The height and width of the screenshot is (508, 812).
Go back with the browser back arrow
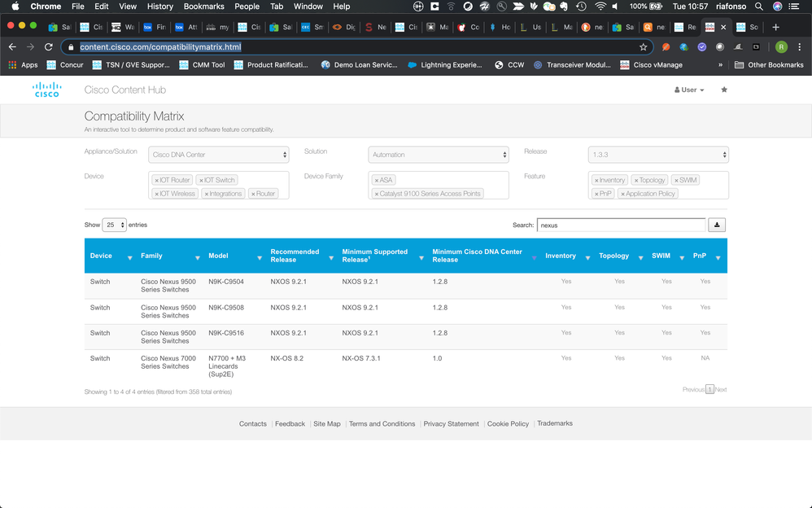click(12, 47)
